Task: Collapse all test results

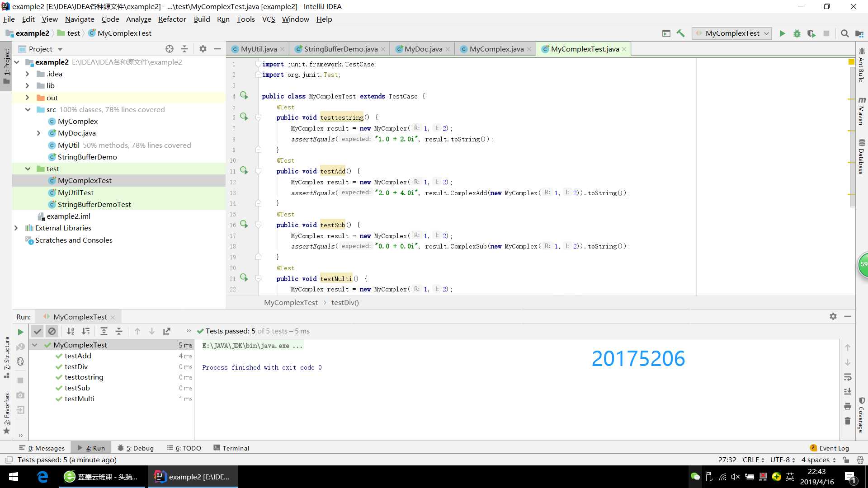Action: click(119, 331)
